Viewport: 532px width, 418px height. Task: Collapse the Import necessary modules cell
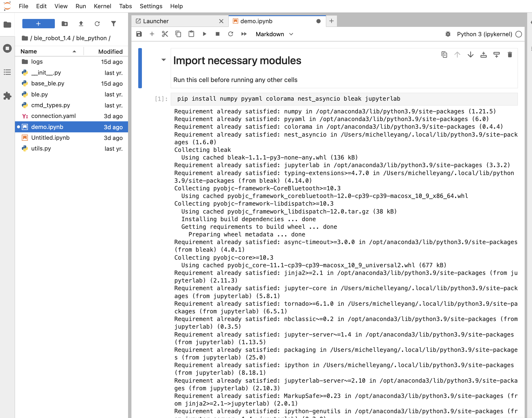pyautogui.click(x=163, y=60)
